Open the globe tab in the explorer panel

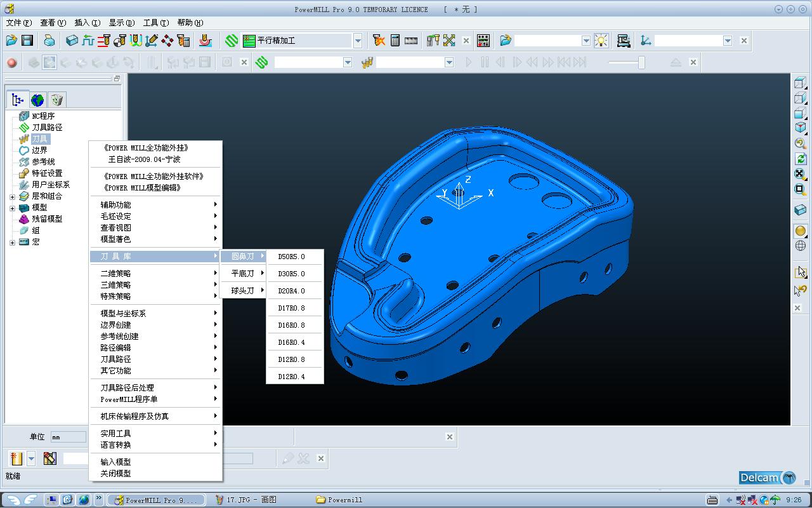(37, 100)
